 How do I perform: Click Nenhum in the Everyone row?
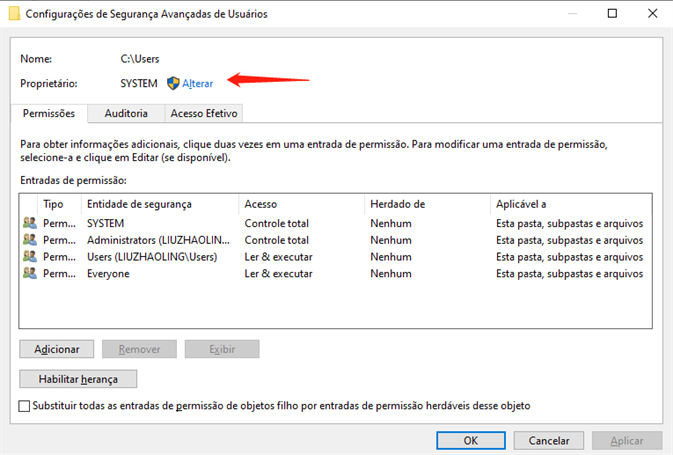(391, 273)
